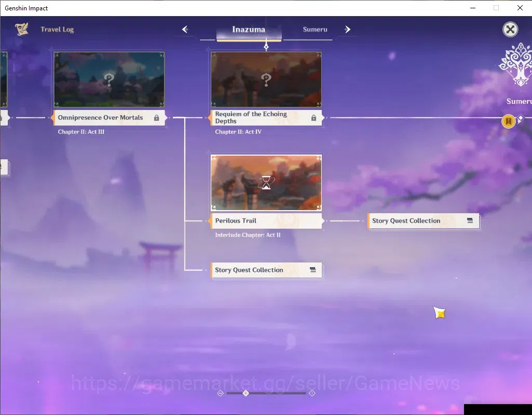Image resolution: width=532 pixels, height=415 pixels.
Task: Select the Inazuma tab
Action: 249,30
